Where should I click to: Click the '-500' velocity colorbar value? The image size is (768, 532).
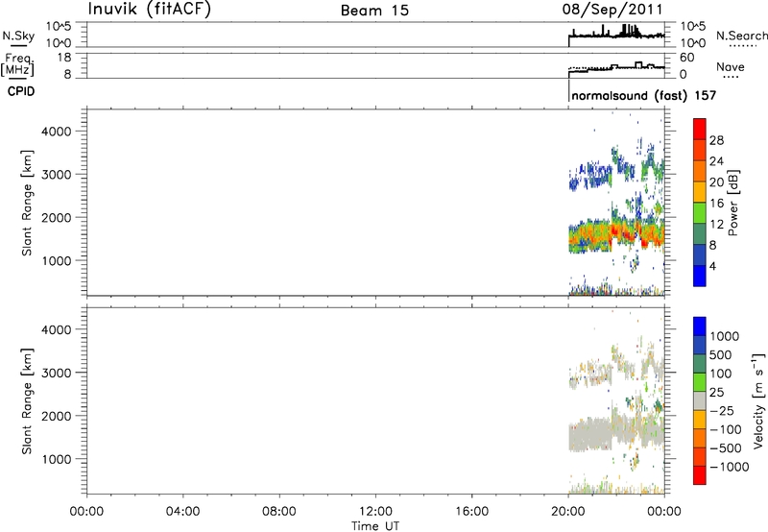click(726, 447)
